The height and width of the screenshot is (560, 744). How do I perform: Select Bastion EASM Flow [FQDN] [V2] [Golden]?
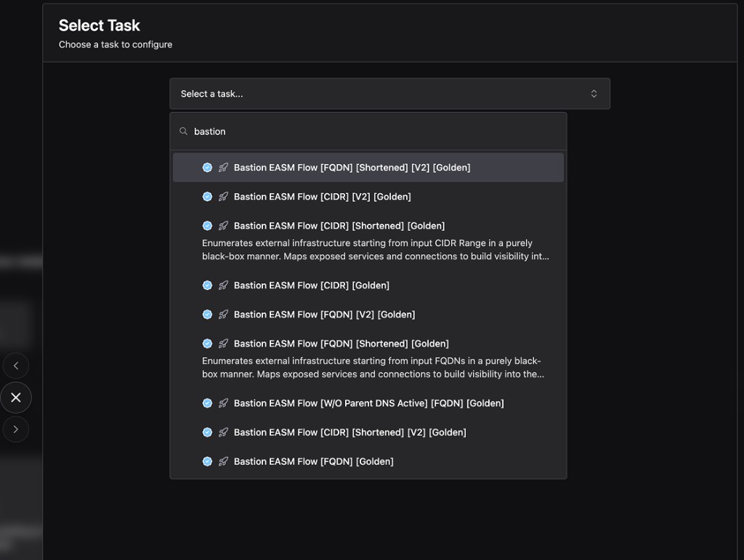click(368, 315)
